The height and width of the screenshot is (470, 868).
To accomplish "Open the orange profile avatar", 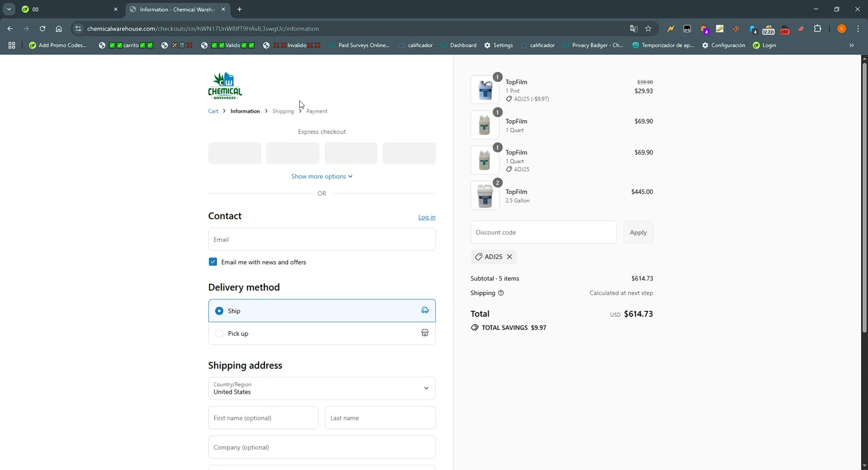I will click(842, 28).
